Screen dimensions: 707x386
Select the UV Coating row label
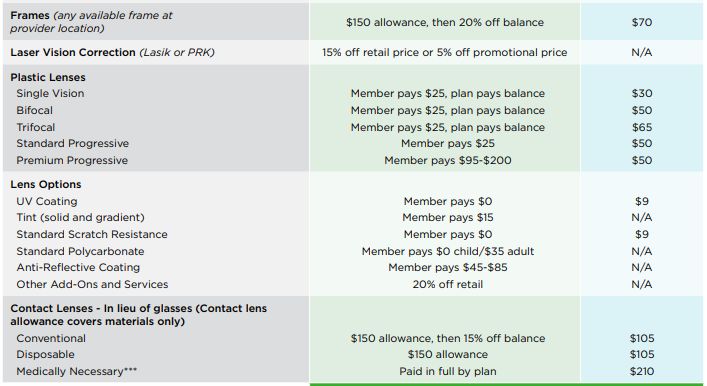click(47, 201)
